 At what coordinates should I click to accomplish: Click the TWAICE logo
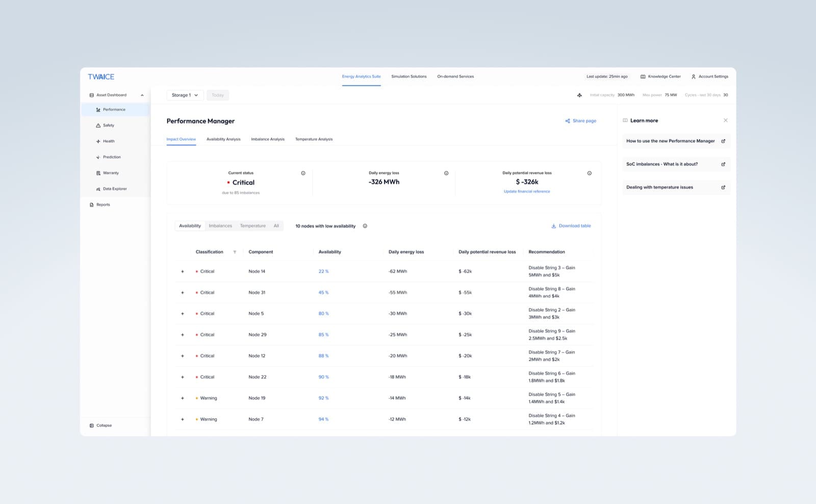tap(101, 76)
